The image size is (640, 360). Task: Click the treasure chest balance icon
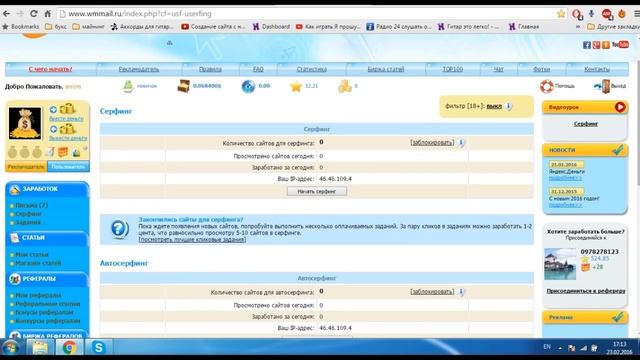coord(183,86)
